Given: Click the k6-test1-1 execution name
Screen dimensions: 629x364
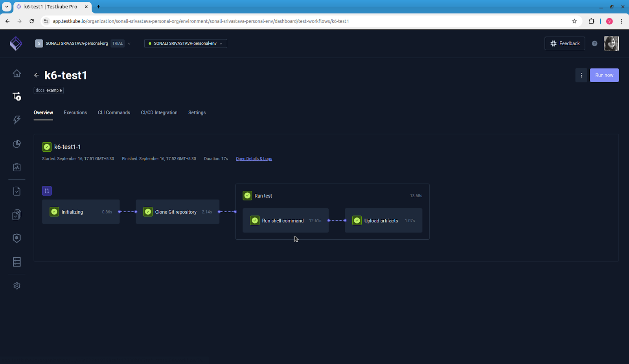Looking at the screenshot, I should [68, 147].
